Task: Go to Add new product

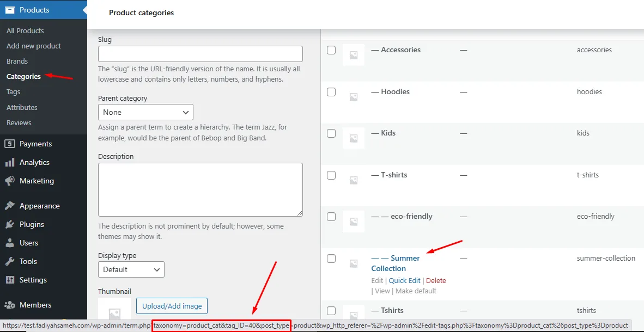Action: tap(34, 46)
